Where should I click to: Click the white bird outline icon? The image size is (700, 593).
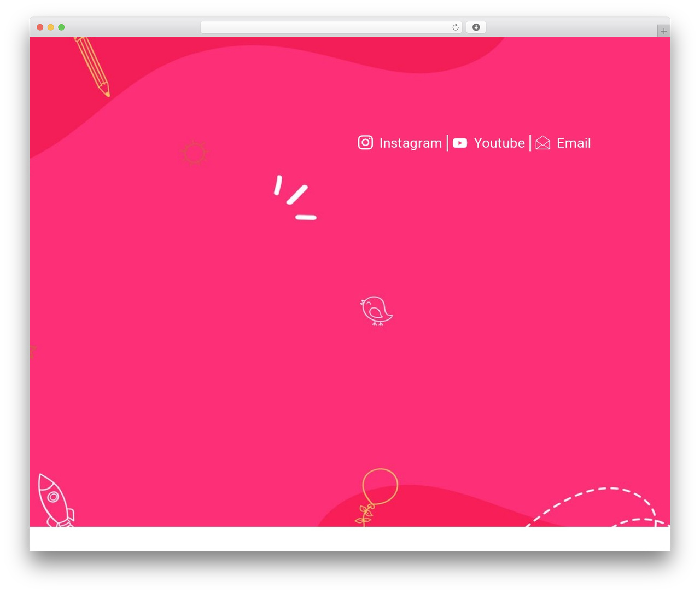(x=376, y=311)
